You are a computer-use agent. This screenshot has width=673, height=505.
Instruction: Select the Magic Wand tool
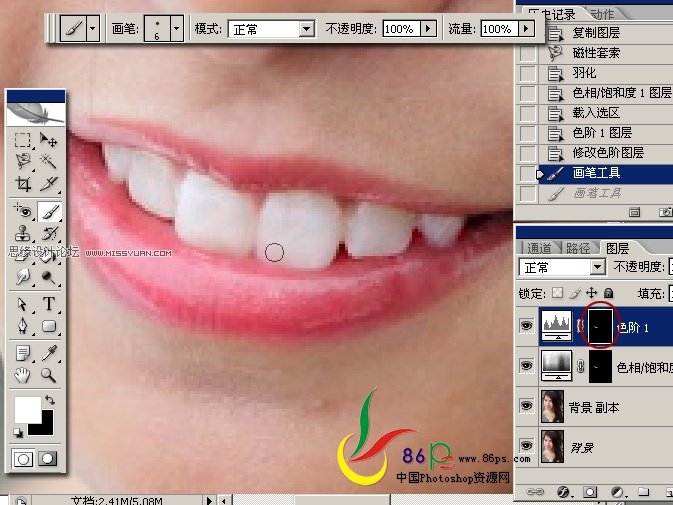49,161
